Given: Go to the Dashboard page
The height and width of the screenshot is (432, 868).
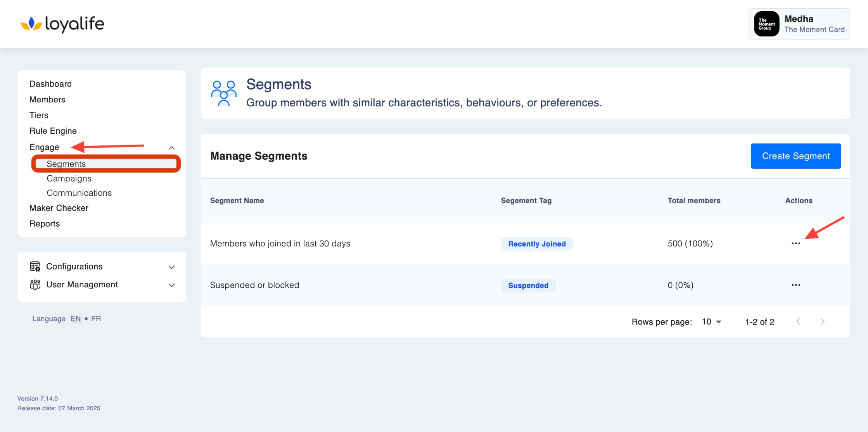Looking at the screenshot, I should (50, 84).
